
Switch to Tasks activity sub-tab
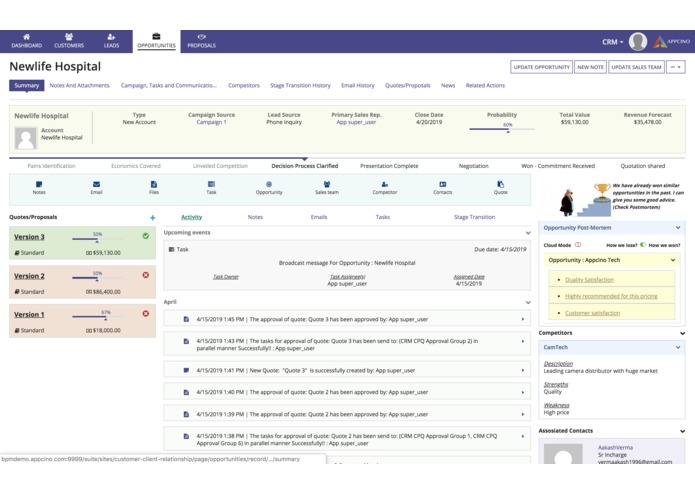[383, 217]
